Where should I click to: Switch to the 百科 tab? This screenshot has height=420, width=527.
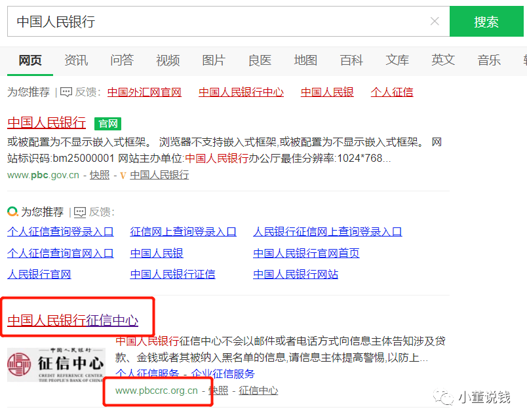click(351, 60)
